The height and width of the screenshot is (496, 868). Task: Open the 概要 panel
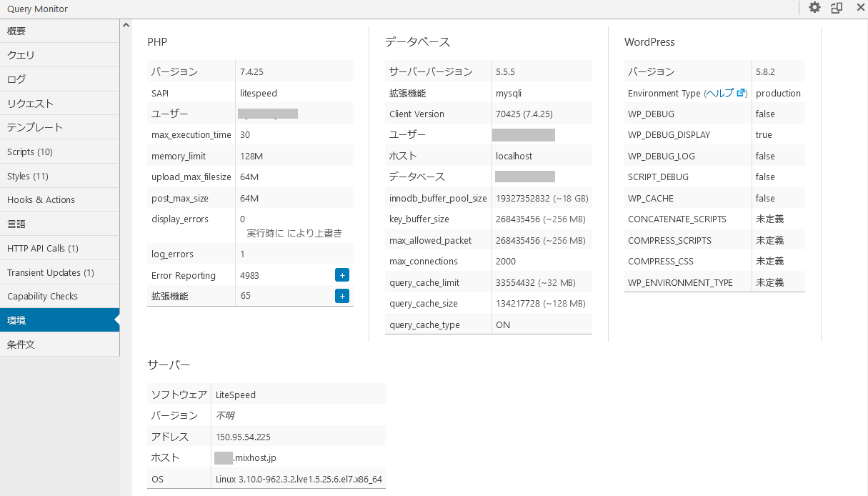(x=59, y=31)
